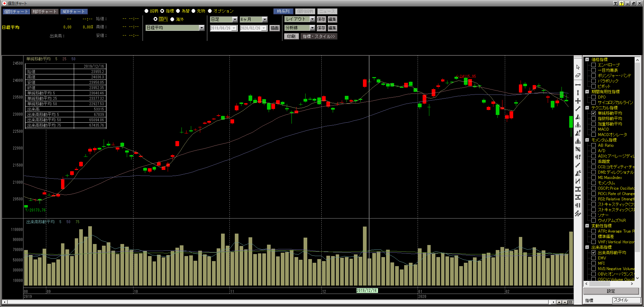This screenshot has width=644, height=307.
Task: Click the 印刷 print button
Action: pyautogui.click(x=291, y=37)
